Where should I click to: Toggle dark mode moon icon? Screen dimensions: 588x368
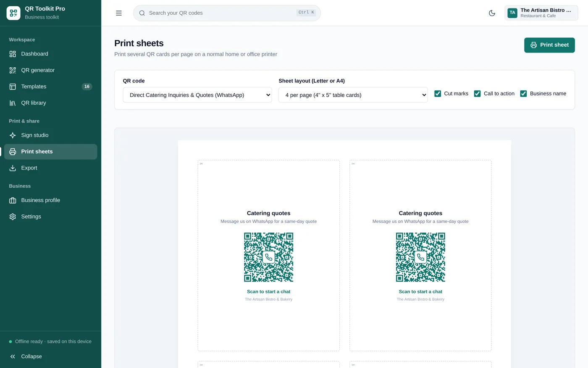[x=492, y=13]
